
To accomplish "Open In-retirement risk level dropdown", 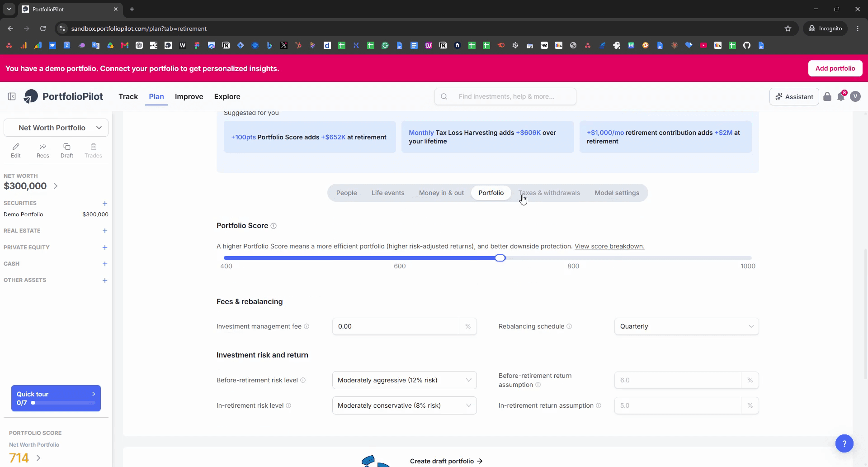I will point(404,405).
